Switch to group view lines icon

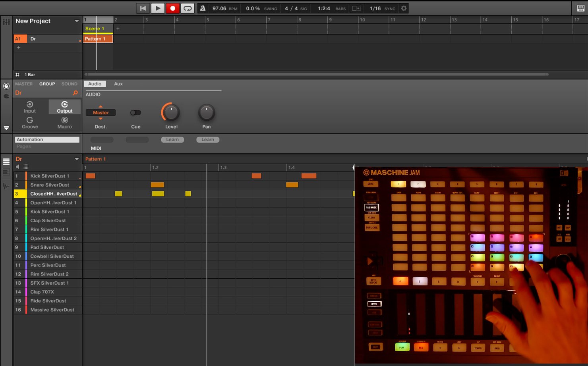point(6,162)
